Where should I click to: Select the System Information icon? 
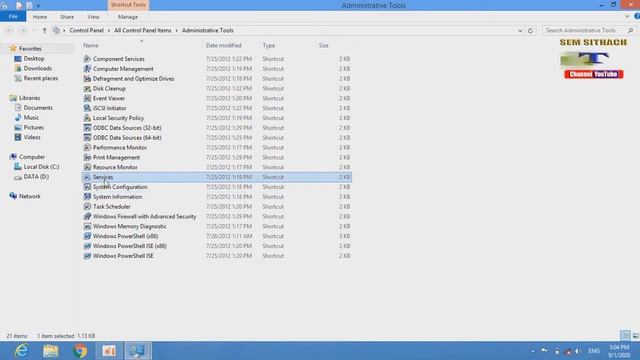[87, 196]
